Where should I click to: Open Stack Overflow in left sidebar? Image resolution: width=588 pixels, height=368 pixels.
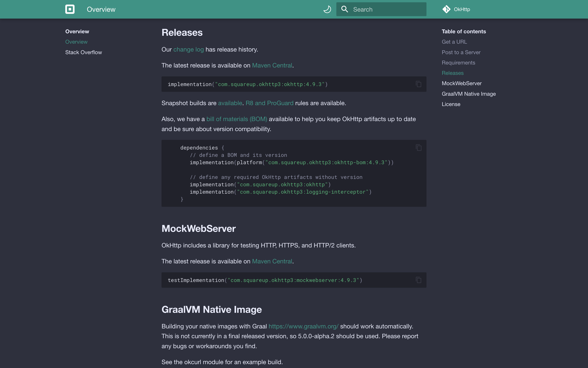click(x=84, y=52)
